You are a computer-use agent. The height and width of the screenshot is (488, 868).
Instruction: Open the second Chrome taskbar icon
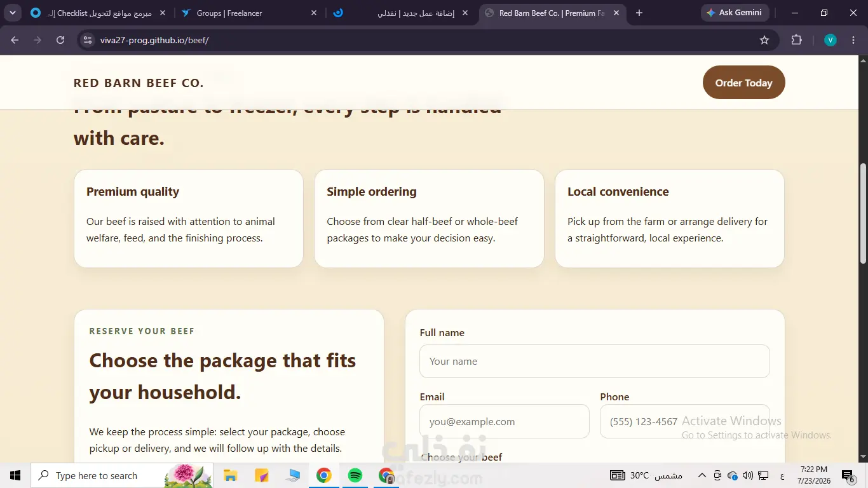pos(386,475)
